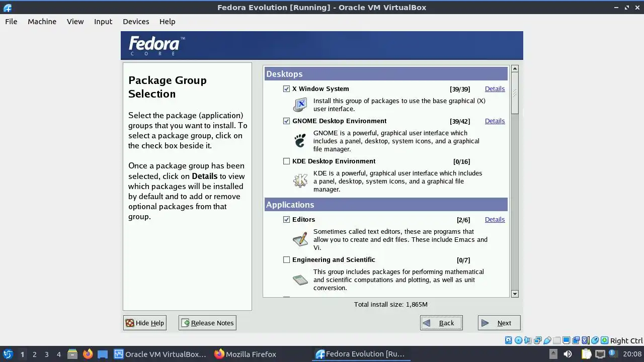Click the Total install size text

click(391, 304)
